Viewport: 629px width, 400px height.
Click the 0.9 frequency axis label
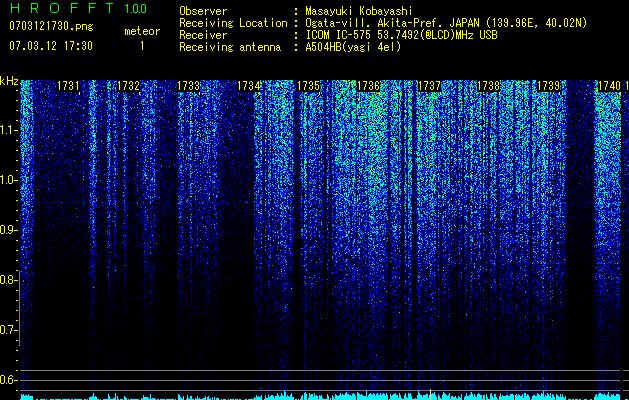click(7, 230)
